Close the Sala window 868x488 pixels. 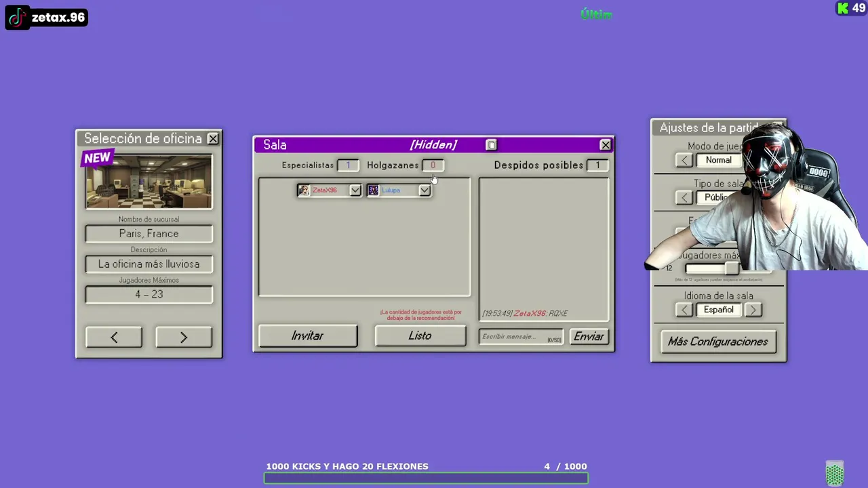coord(606,145)
